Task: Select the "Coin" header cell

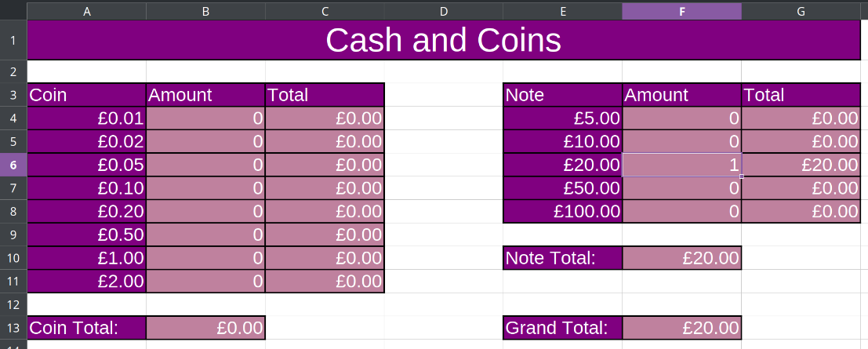Action: 86,95
